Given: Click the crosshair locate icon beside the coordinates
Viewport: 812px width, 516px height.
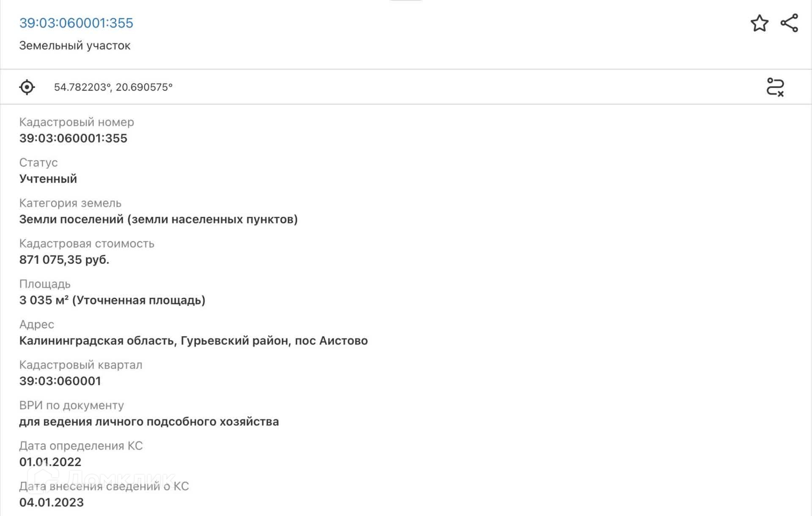Looking at the screenshot, I should [27, 87].
